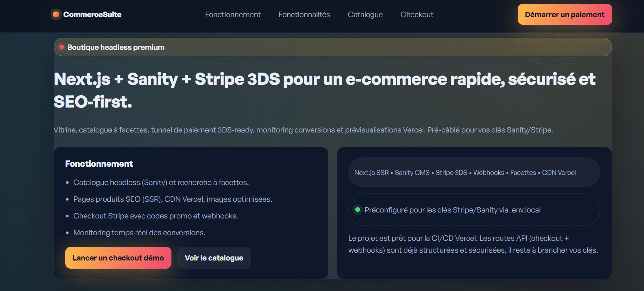Image resolution: width=644 pixels, height=291 pixels.
Task: Open the Fonctionnalités nav item
Action: pyautogui.click(x=304, y=15)
